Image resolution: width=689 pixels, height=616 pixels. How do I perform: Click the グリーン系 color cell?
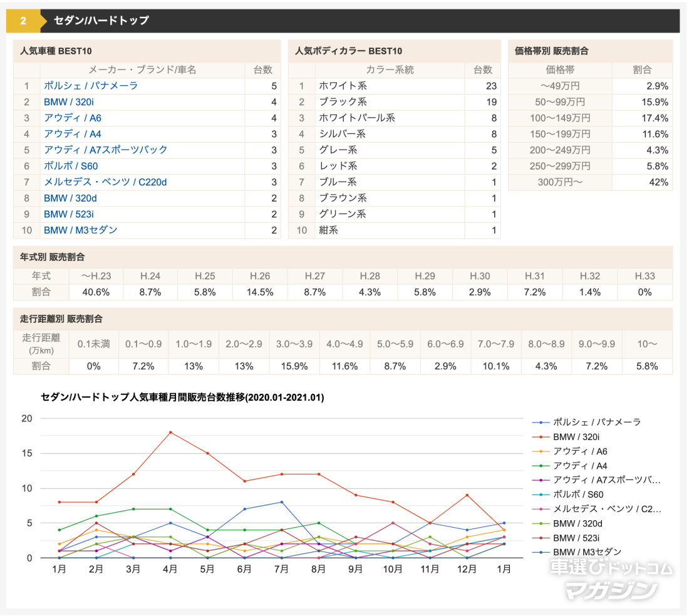(x=390, y=214)
